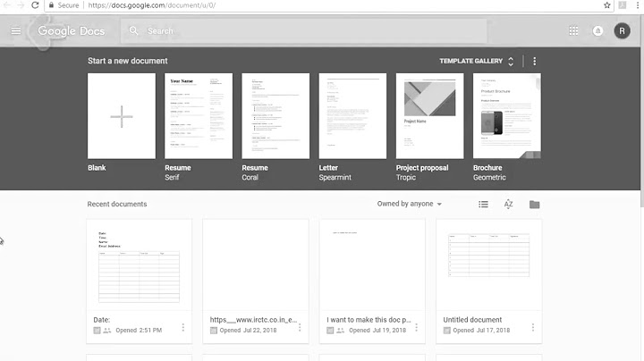Click the Docs file icon on Date: document
Image resolution: width=644 pixels, height=361 pixels.
point(97,331)
